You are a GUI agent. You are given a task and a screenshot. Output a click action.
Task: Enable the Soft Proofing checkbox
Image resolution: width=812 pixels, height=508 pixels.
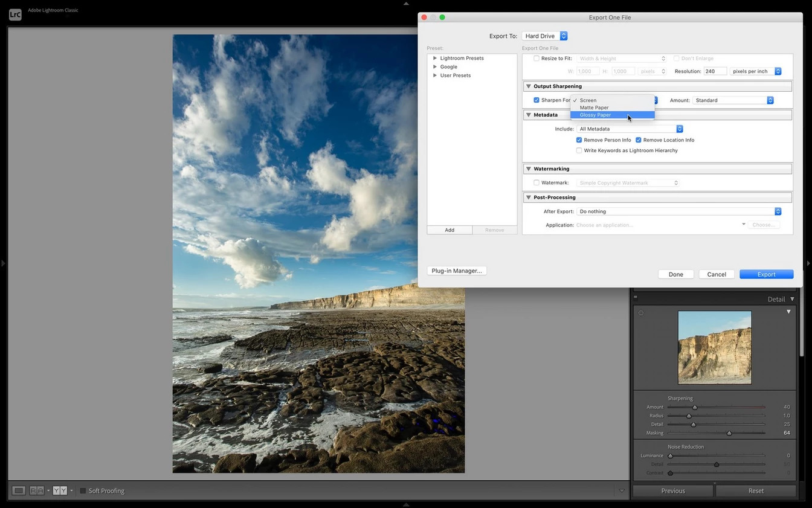point(83,490)
